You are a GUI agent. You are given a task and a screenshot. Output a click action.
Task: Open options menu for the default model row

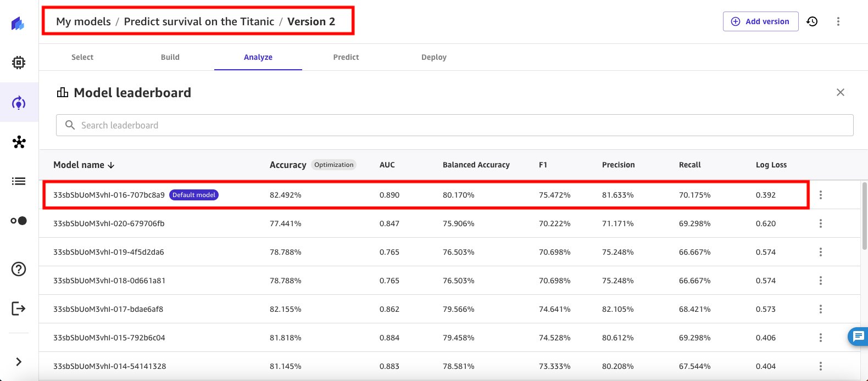pos(821,195)
